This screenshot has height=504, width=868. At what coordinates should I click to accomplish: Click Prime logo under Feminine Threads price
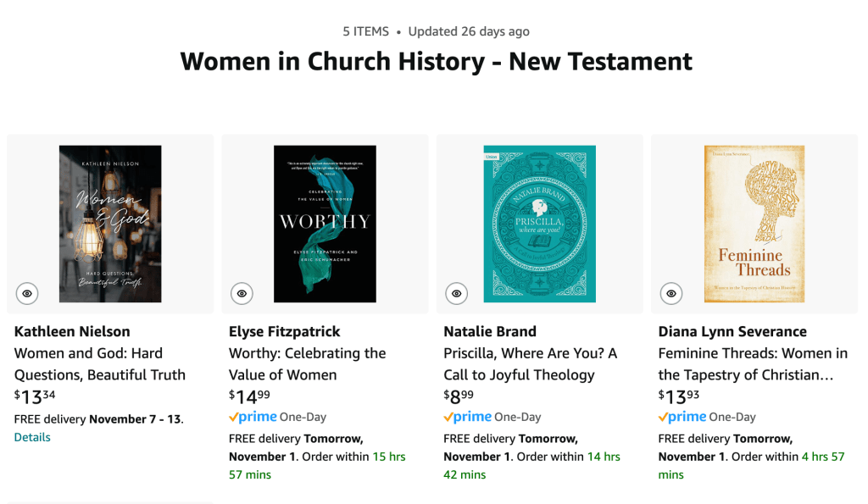point(682,417)
